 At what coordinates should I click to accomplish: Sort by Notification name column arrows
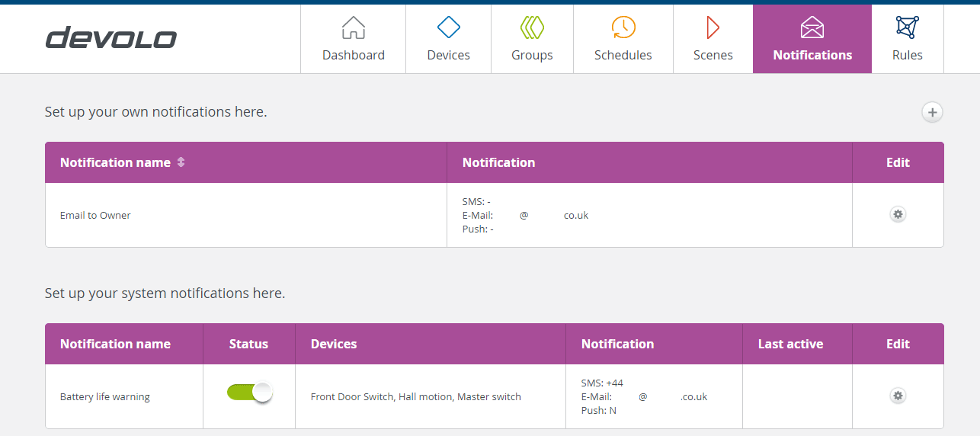coord(181,162)
